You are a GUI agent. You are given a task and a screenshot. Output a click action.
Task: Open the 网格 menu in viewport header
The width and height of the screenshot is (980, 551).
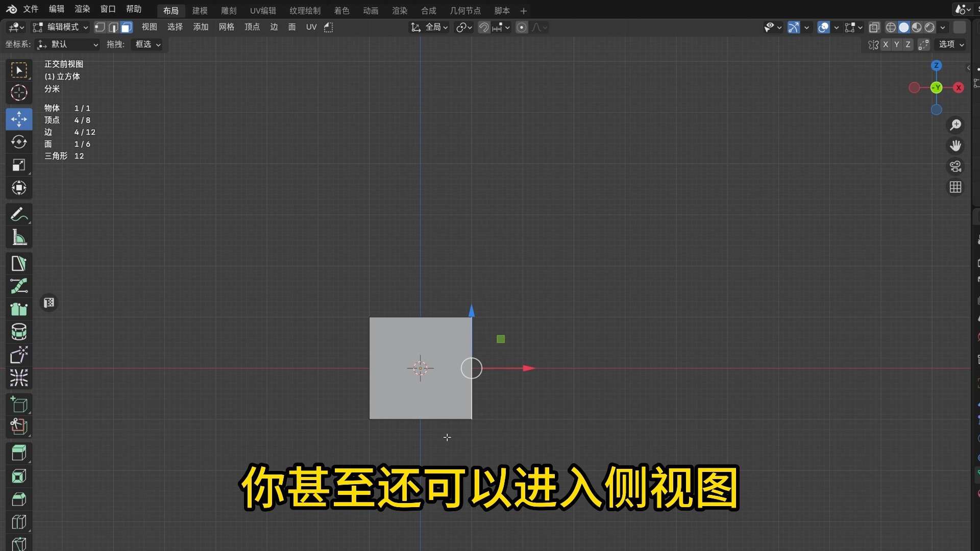[226, 27]
